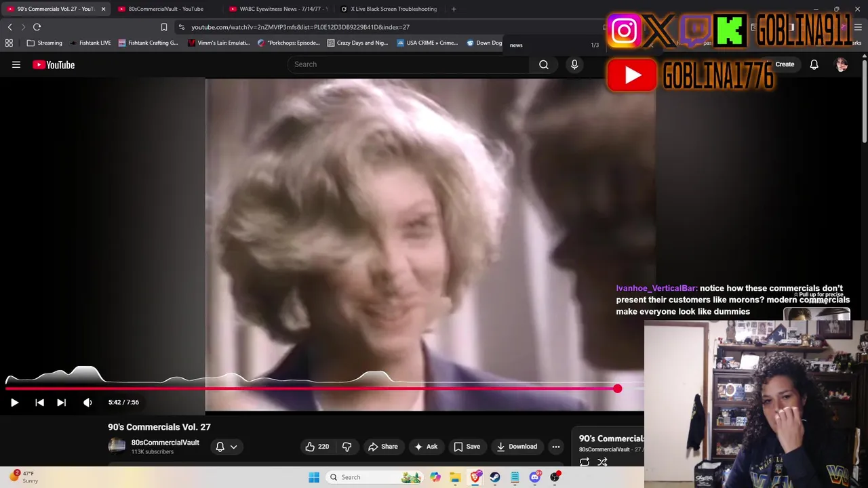Viewport: 868px width, 488px height.
Task: Open Notepad taskbar icon
Action: 515,477
